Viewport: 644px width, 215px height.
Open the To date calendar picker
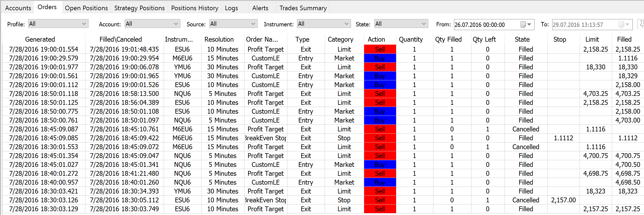[624, 24]
